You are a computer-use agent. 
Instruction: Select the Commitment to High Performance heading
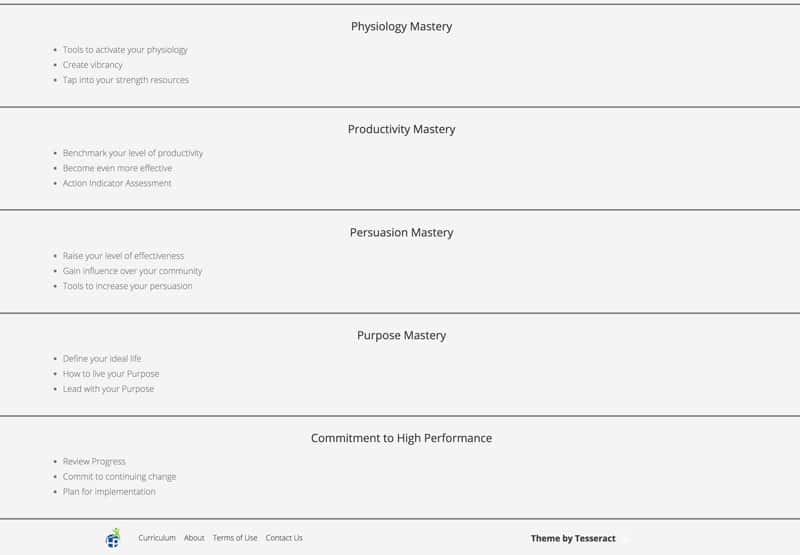tap(402, 438)
